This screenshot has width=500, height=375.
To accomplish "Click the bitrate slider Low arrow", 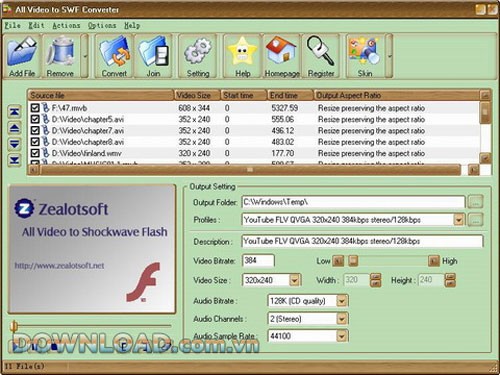I will click(x=338, y=261).
